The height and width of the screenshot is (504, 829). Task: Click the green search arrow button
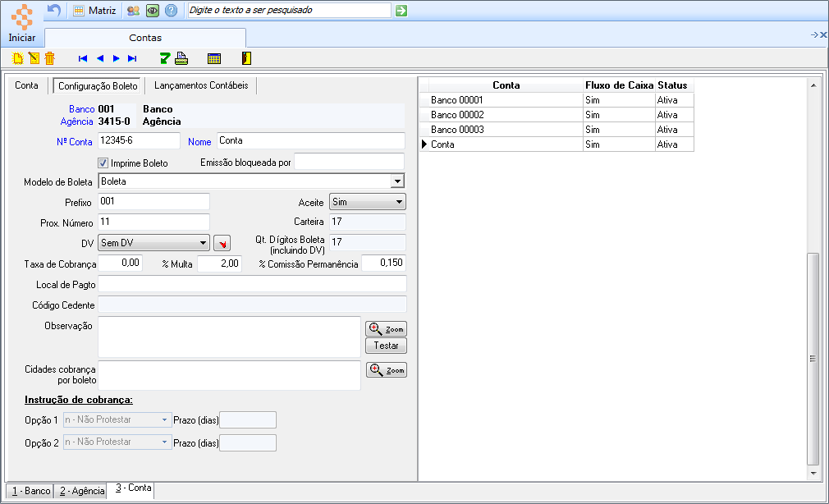point(401,11)
